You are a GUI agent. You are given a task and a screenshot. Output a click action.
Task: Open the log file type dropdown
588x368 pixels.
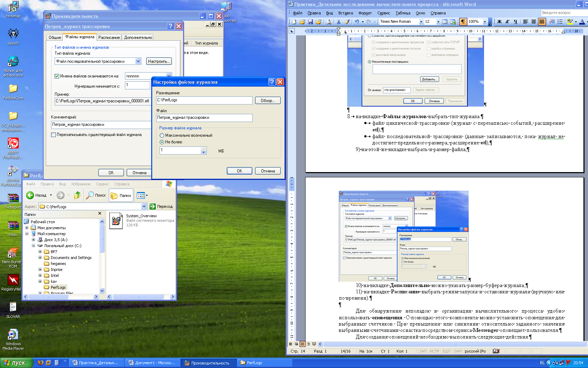coord(138,61)
